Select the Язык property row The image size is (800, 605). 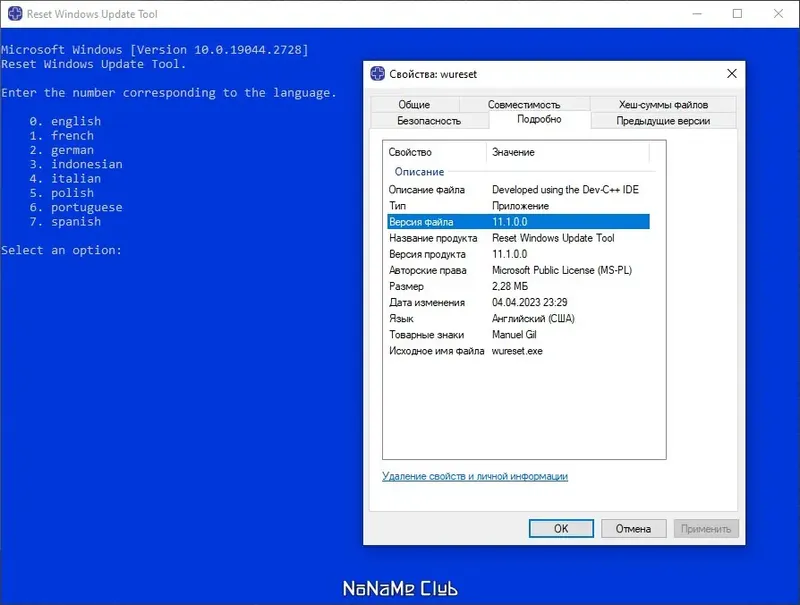tap(518, 319)
